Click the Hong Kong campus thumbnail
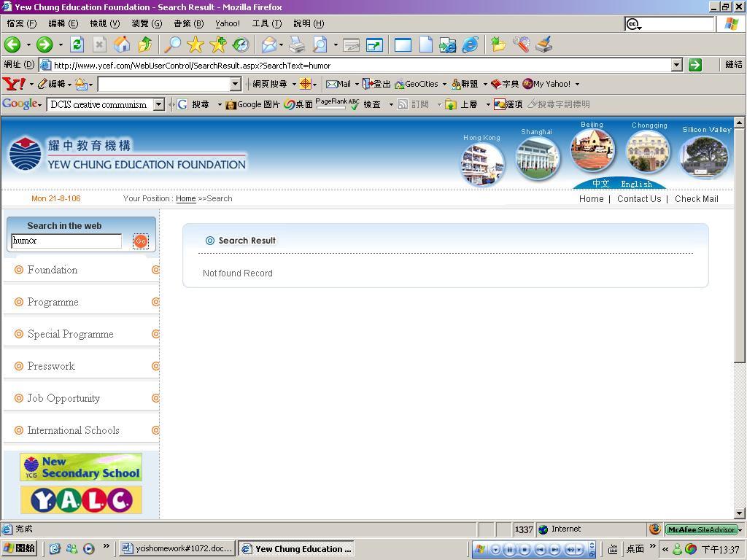This screenshot has height=560, width=747. (x=482, y=164)
